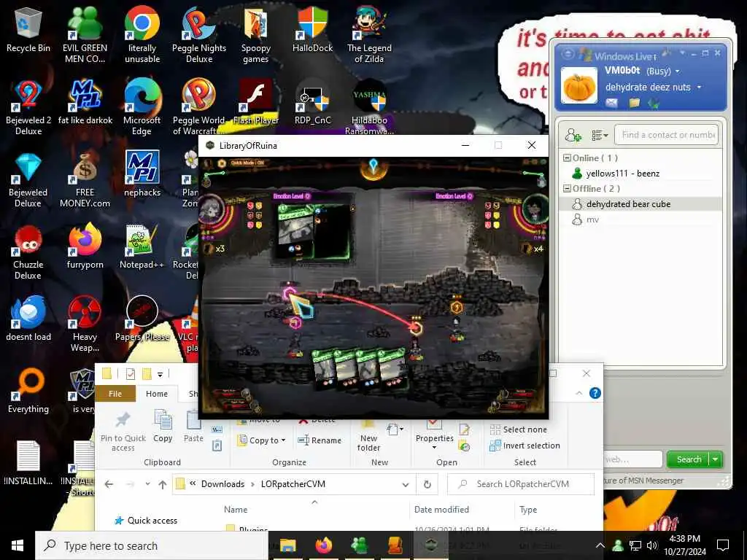Screen dimensions: 747x560
Task: Open the Properties dropdown arrow in ribbon
Action: tap(434, 448)
